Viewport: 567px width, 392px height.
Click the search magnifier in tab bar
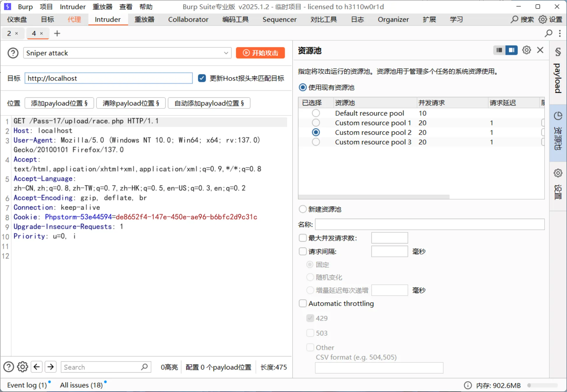[x=548, y=33]
